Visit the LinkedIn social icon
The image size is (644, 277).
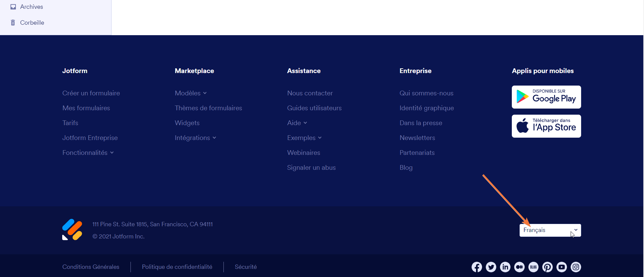505,267
